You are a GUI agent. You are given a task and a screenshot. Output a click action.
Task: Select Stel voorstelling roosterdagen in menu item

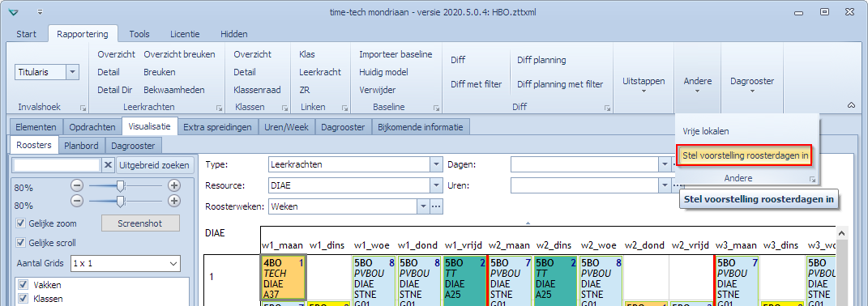click(x=746, y=155)
